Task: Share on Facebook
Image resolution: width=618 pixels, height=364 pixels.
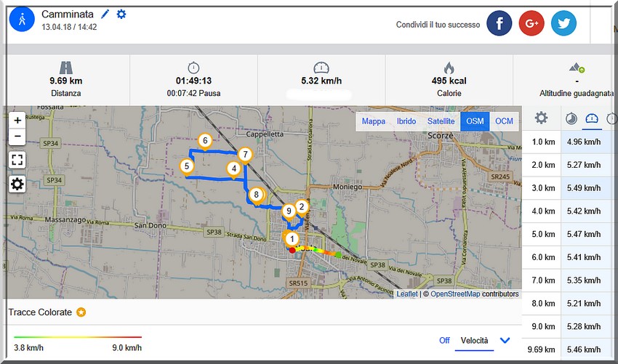Action: 499,23
